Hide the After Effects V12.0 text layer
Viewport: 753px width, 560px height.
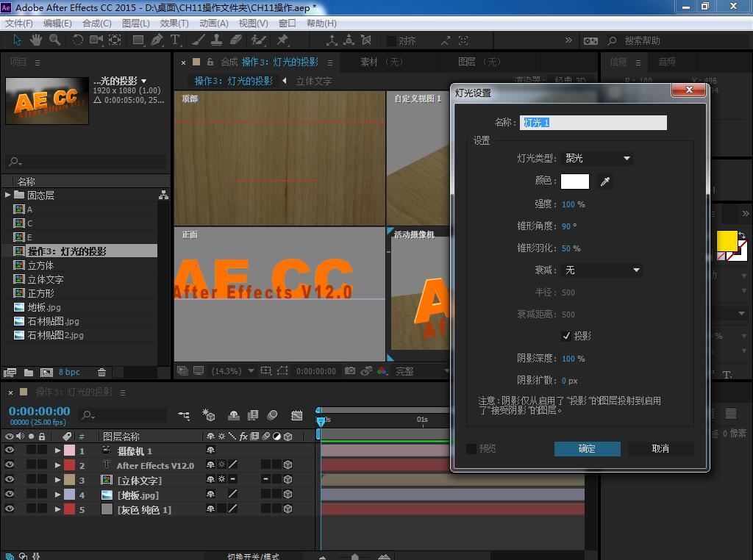pos(9,464)
